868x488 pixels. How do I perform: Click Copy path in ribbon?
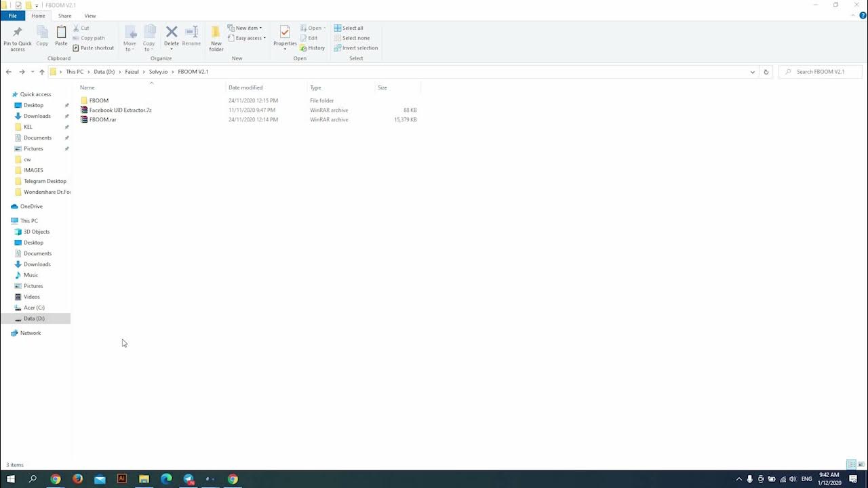click(89, 38)
